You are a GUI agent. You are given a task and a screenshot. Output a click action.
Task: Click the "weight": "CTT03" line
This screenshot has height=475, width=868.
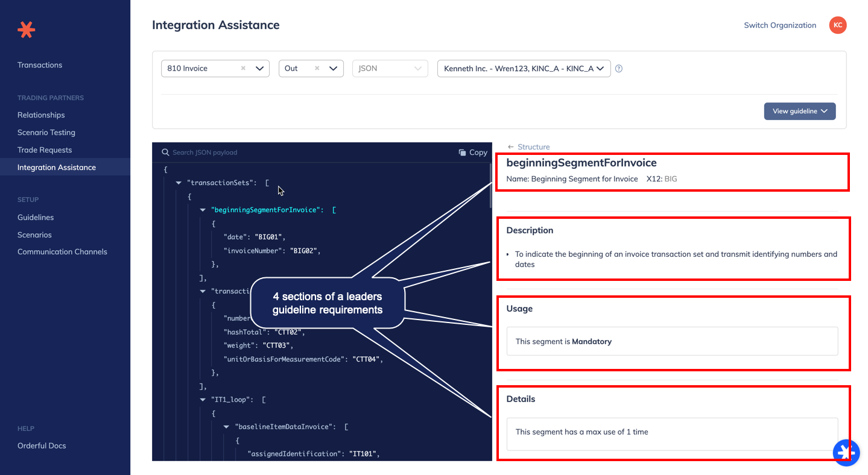coord(258,345)
